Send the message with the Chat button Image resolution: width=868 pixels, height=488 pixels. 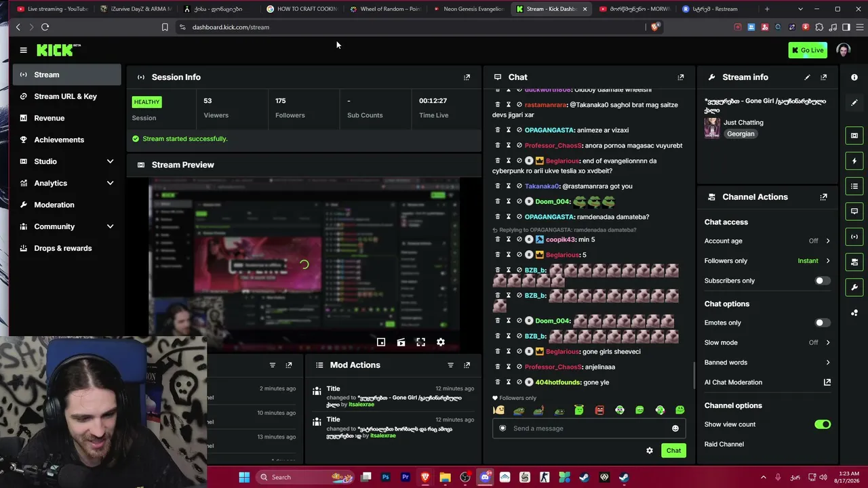point(673,451)
